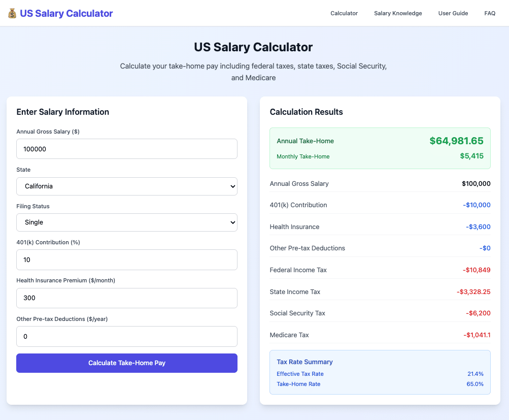Click the Tax Rate Summary panel
The height and width of the screenshot is (420, 509).
point(380,372)
